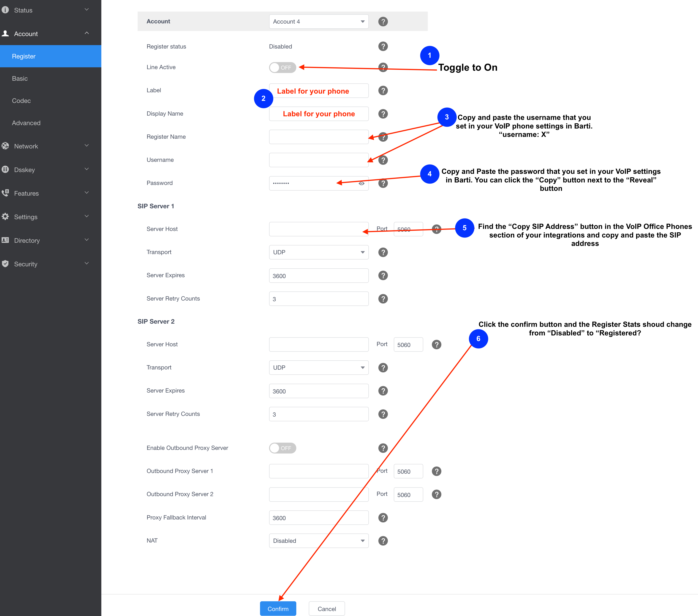This screenshot has height=616, width=698.
Task: Click help icon beside NAT dropdown
Action: pyautogui.click(x=383, y=541)
